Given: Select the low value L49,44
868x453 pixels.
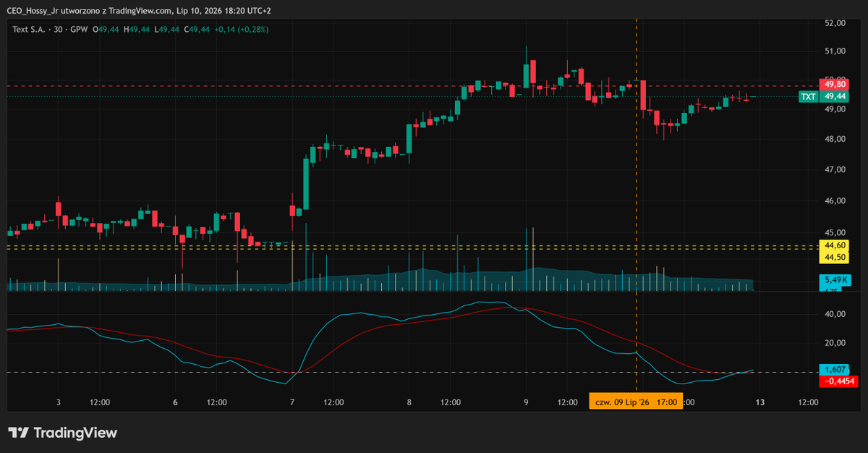Looking at the screenshot, I should click(x=167, y=30).
